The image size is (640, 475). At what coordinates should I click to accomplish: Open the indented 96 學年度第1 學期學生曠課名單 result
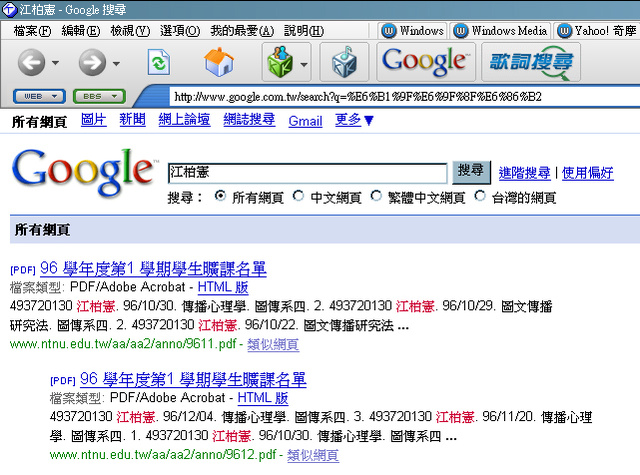coord(193,380)
